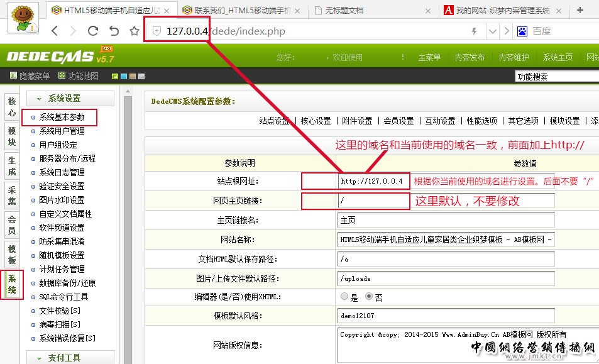Click the lightning speed-mode icon in address bar
The width and height of the screenshot is (599, 364).
(x=474, y=31)
